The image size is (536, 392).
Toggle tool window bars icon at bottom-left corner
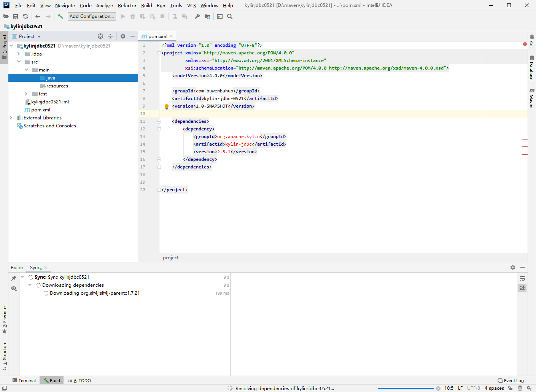coord(4,388)
